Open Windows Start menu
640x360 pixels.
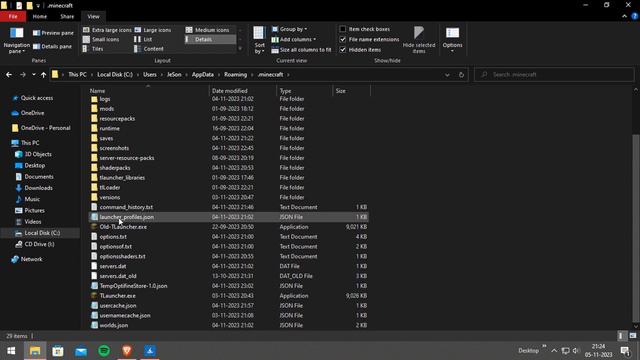coord(11,351)
